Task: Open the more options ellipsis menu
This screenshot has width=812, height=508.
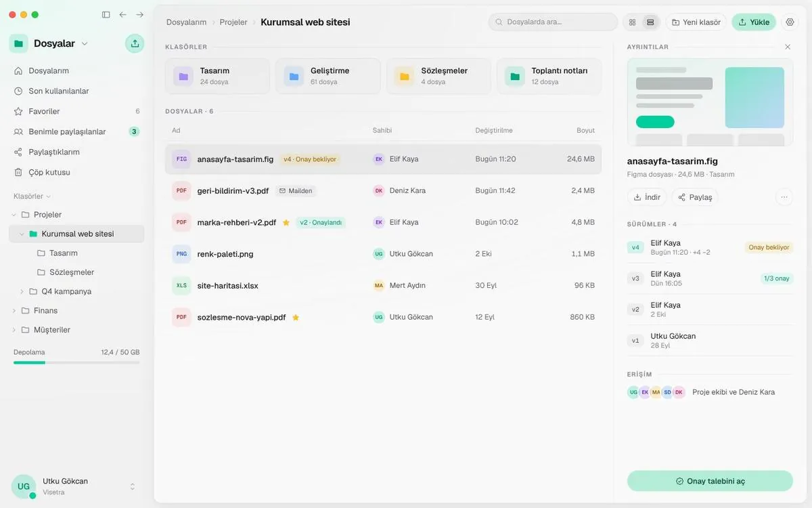Action: (x=784, y=197)
